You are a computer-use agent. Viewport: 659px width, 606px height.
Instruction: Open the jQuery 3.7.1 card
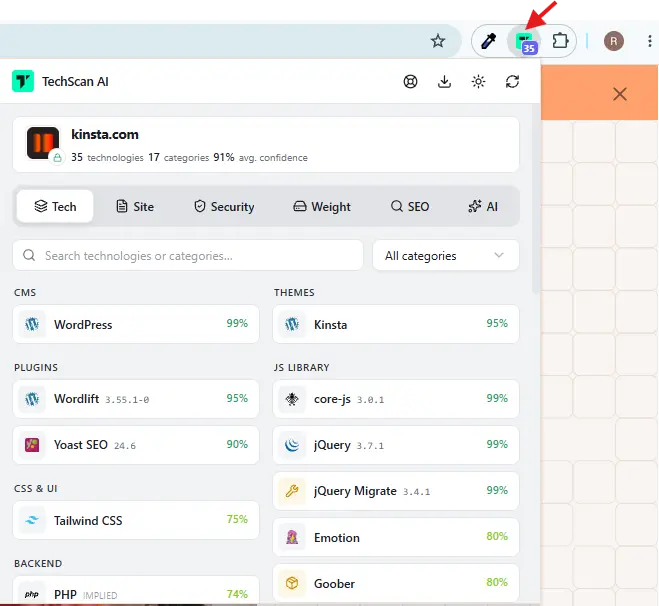(396, 445)
